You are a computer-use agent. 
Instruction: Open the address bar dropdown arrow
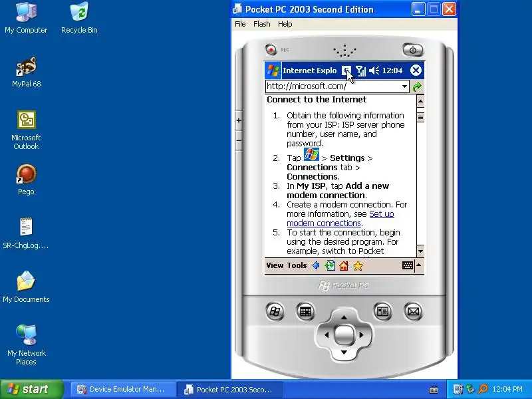pyautogui.click(x=404, y=86)
